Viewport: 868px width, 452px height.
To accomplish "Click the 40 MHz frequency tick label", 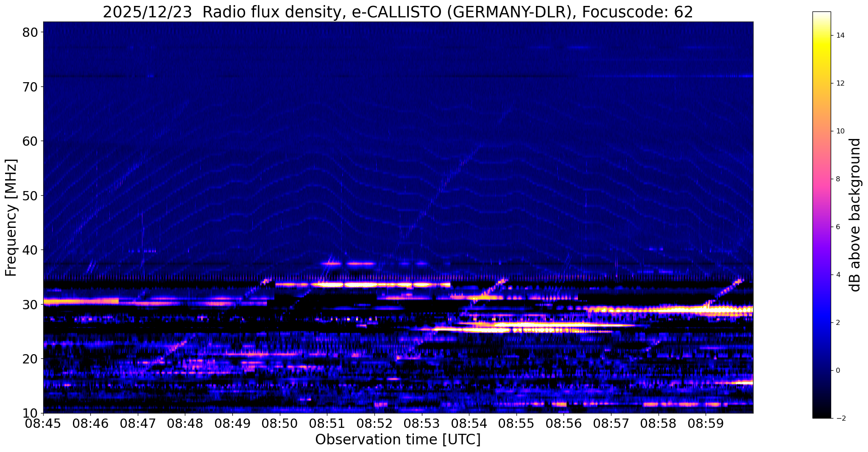I will tap(31, 250).
